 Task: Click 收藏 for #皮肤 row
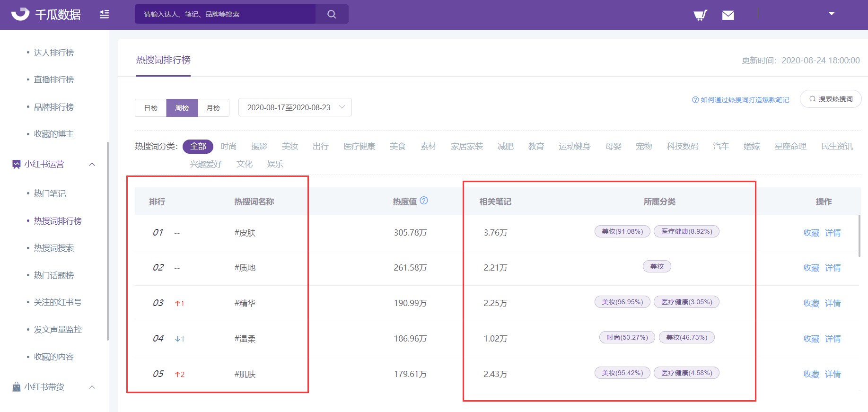point(811,233)
